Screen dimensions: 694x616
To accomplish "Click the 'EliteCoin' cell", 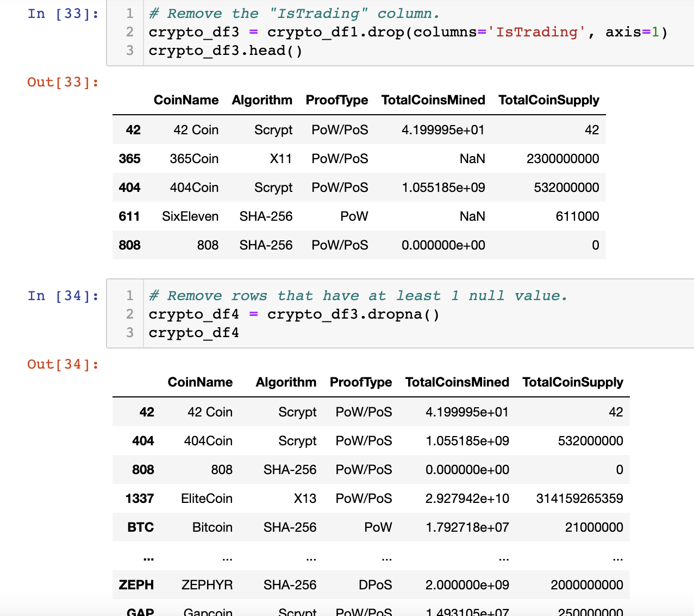I will 207,499.
